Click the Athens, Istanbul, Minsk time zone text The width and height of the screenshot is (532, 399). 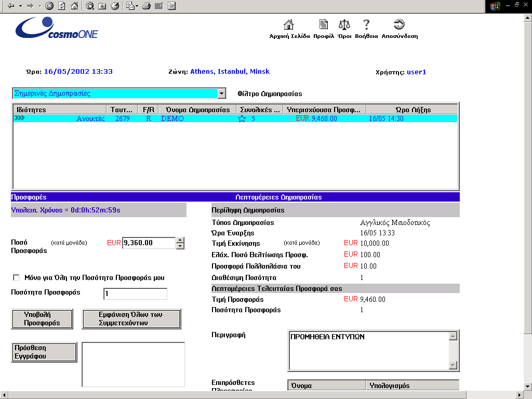pos(230,72)
